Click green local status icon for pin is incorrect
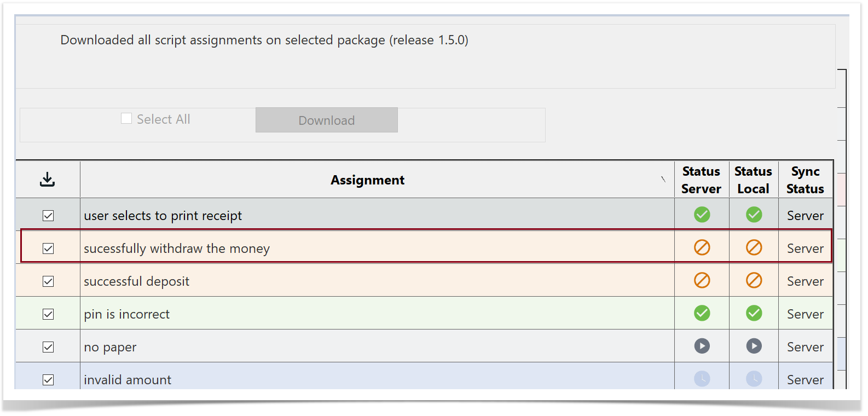 [x=754, y=313]
